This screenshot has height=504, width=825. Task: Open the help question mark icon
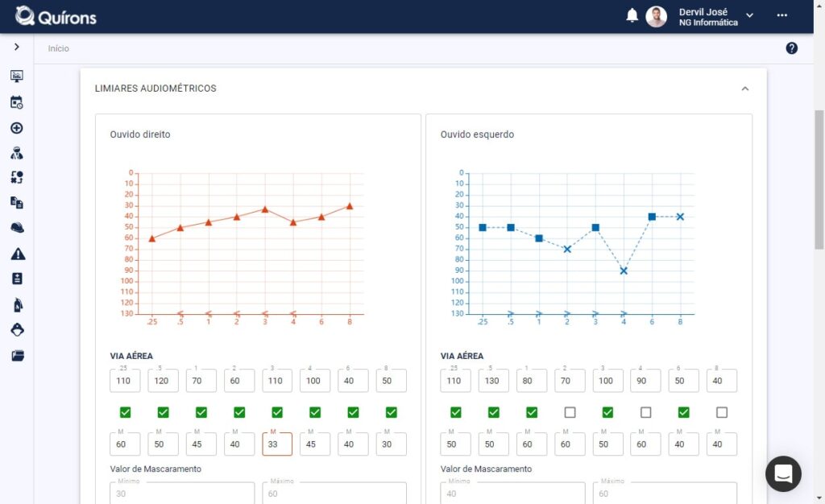791,48
